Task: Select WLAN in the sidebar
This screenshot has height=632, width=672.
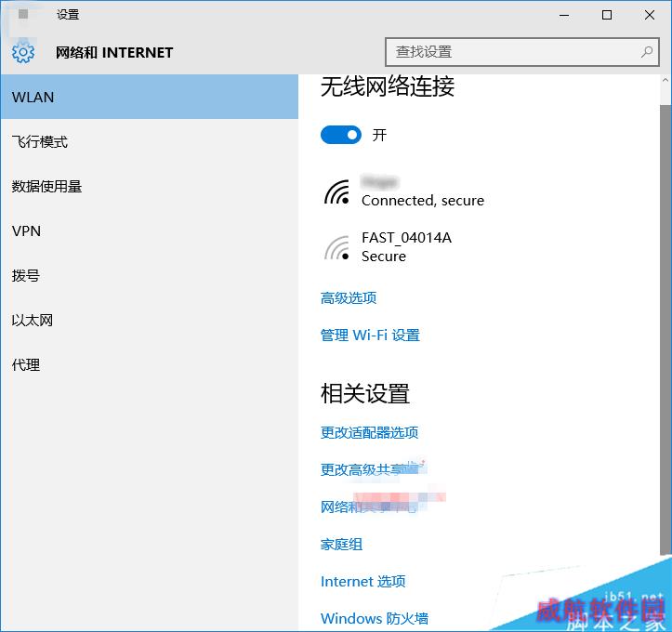Action: tap(149, 97)
